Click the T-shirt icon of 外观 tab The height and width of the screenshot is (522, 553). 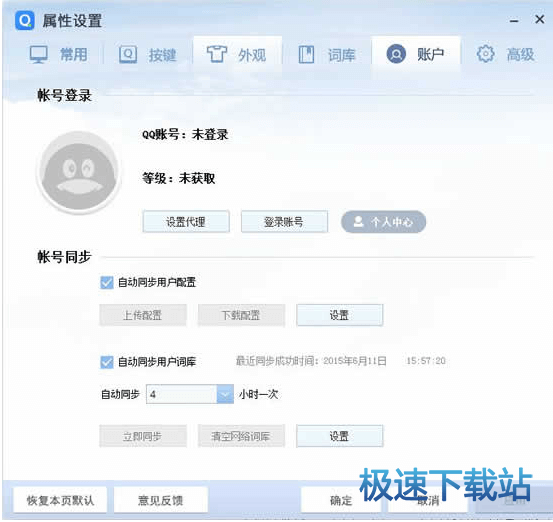coord(217,54)
